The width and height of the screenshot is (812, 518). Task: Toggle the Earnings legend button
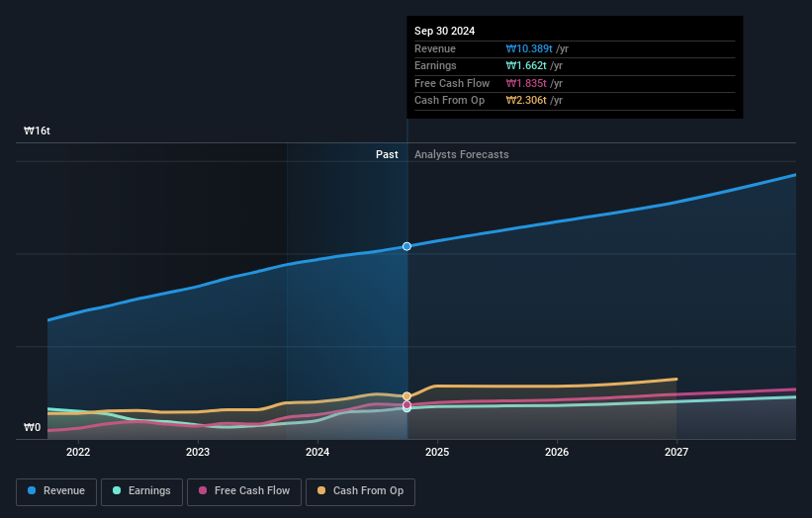click(x=141, y=491)
